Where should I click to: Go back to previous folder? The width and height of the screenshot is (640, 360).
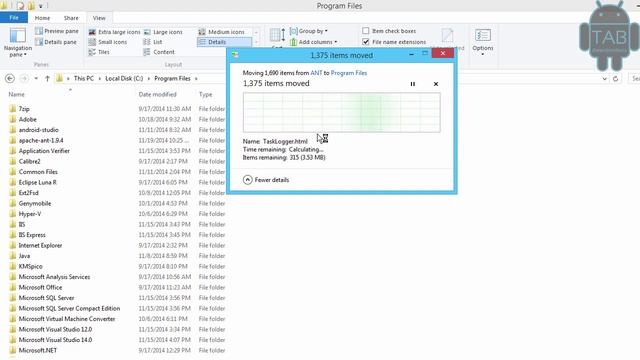click(x=10, y=78)
